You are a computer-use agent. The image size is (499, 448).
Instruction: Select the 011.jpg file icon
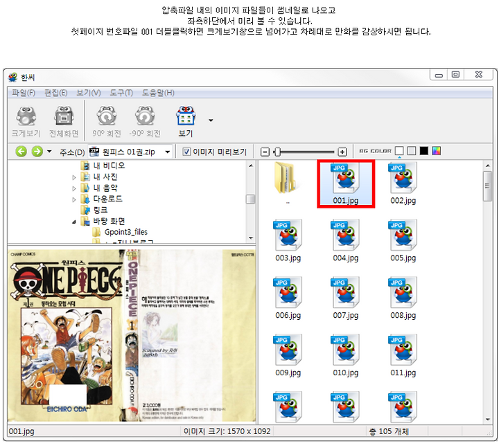[403, 350]
